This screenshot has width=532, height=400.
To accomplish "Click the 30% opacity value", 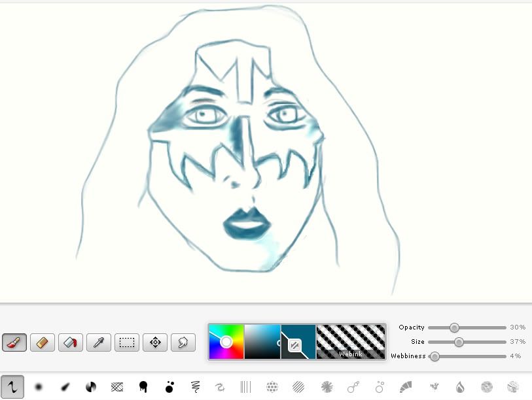I will coord(518,327).
